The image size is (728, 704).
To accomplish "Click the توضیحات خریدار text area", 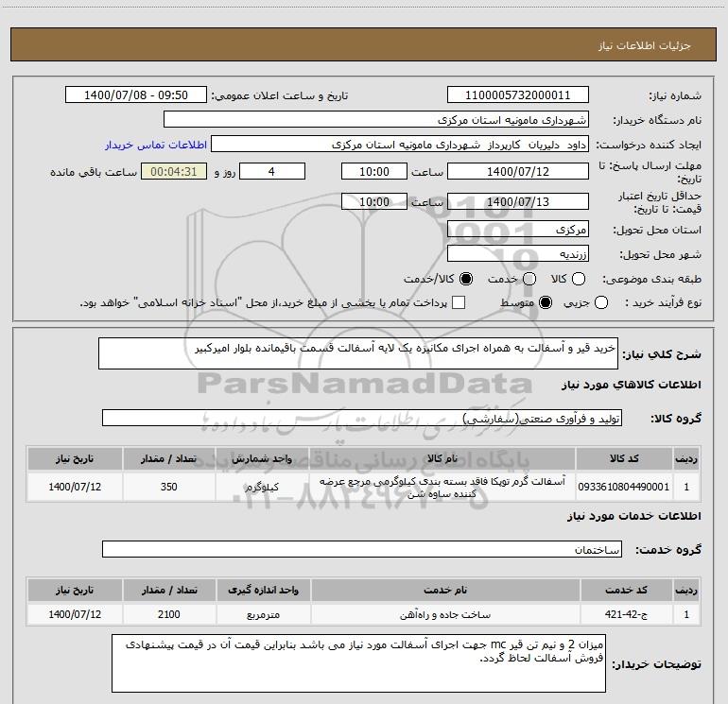I will [358, 663].
